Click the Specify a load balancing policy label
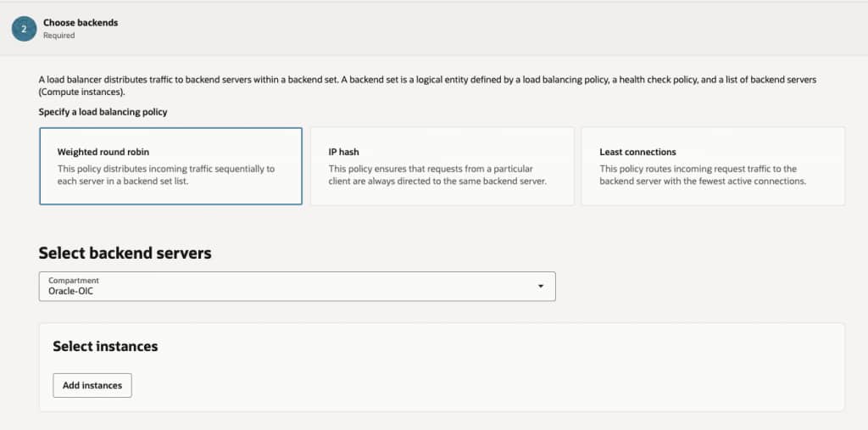 tap(103, 112)
